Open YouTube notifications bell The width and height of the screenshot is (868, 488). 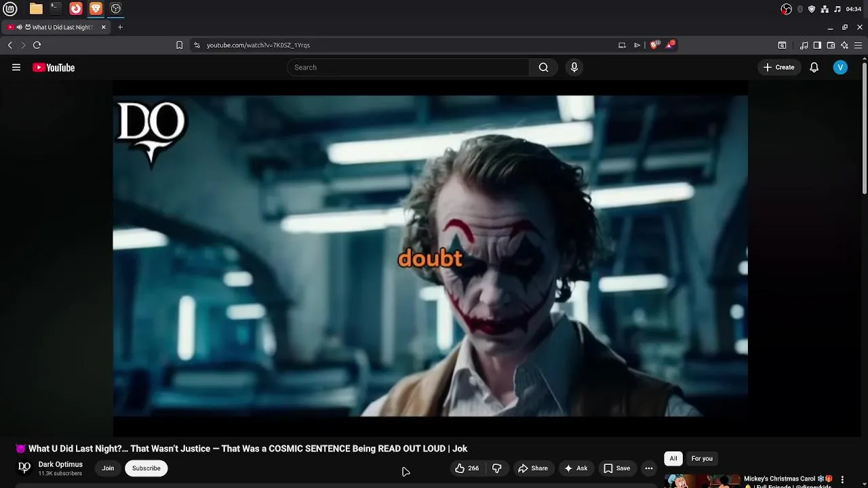pos(814,67)
